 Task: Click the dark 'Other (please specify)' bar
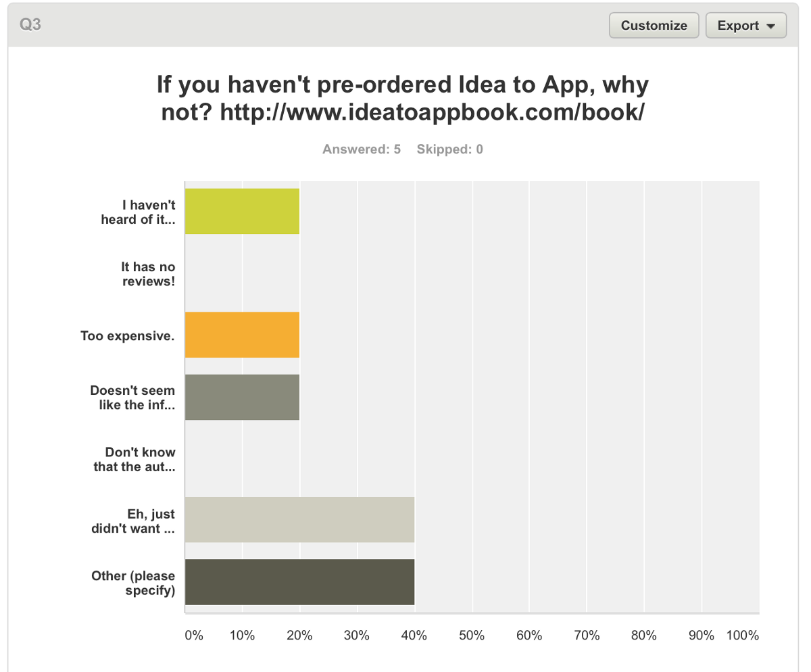click(x=299, y=582)
